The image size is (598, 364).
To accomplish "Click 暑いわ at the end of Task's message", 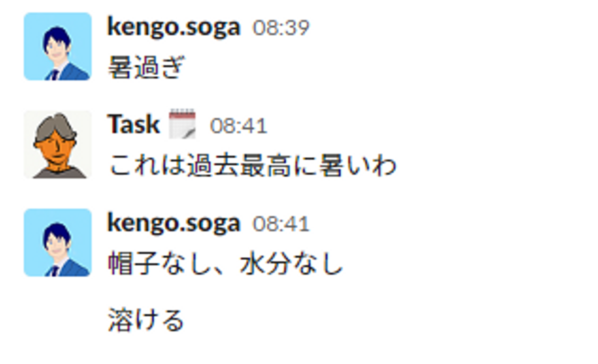I will (x=358, y=165).
